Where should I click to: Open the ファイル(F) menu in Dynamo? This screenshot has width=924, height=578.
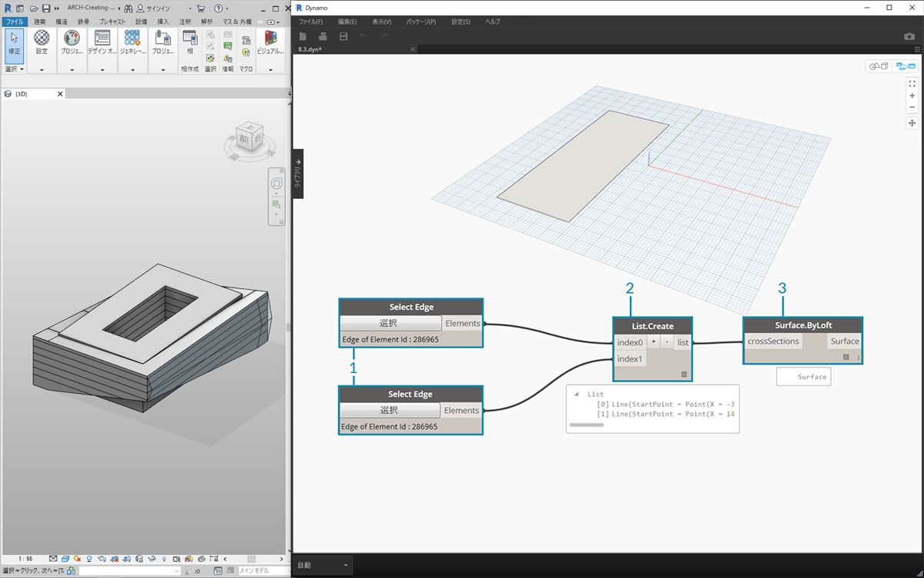coord(311,22)
